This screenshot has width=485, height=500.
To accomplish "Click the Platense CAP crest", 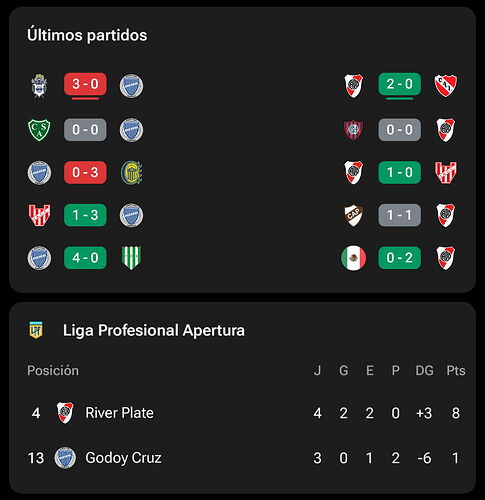I will [354, 215].
